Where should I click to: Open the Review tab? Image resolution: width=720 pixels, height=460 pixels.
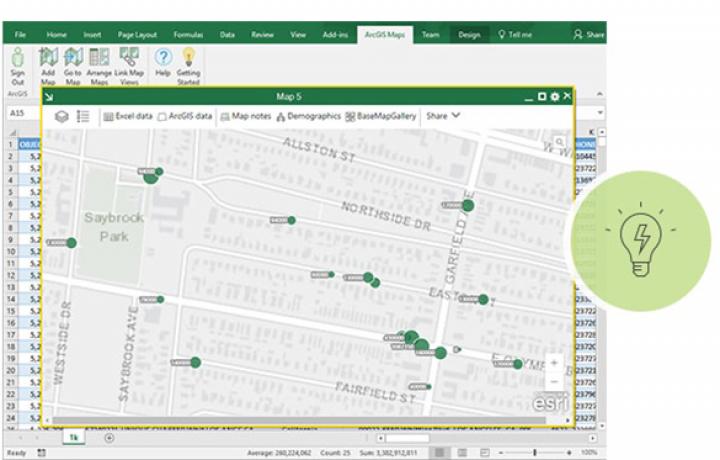(x=262, y=35)
